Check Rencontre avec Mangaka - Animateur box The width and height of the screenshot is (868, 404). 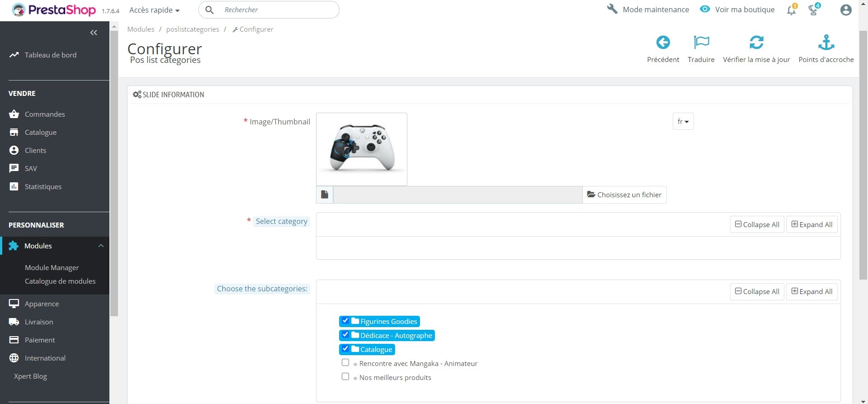click(345, 363)
